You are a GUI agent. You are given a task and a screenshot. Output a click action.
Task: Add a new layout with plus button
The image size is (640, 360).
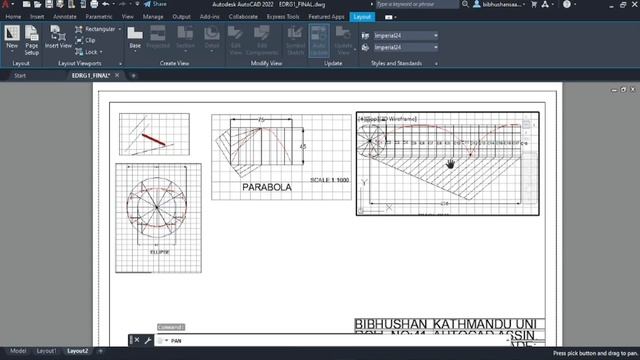click(100, 351)
